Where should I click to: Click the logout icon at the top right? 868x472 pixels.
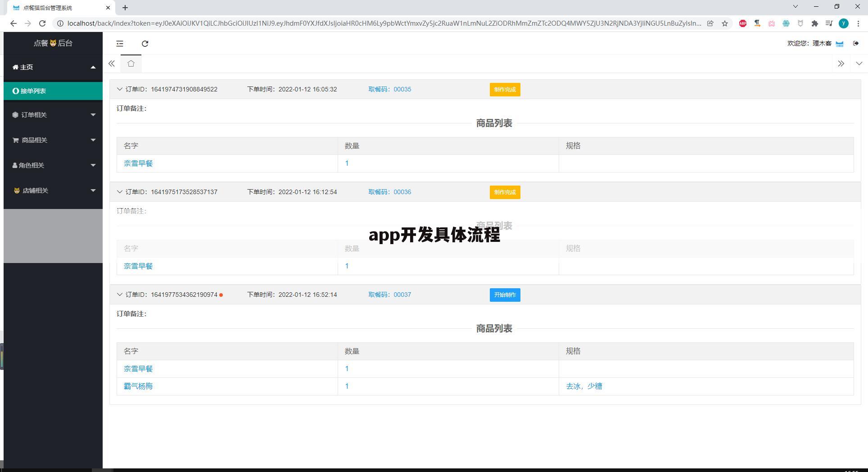[856, 43]
